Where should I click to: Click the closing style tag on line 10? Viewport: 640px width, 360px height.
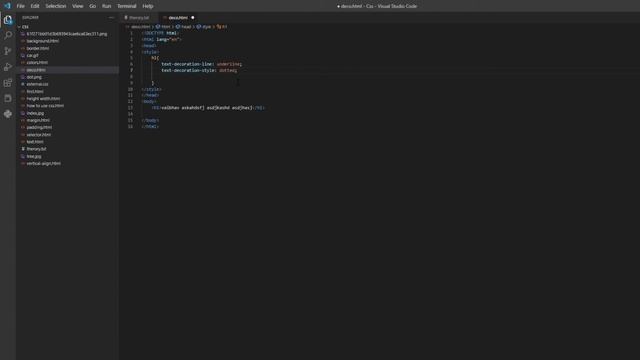pyautogui.click(x=151, y=89)
